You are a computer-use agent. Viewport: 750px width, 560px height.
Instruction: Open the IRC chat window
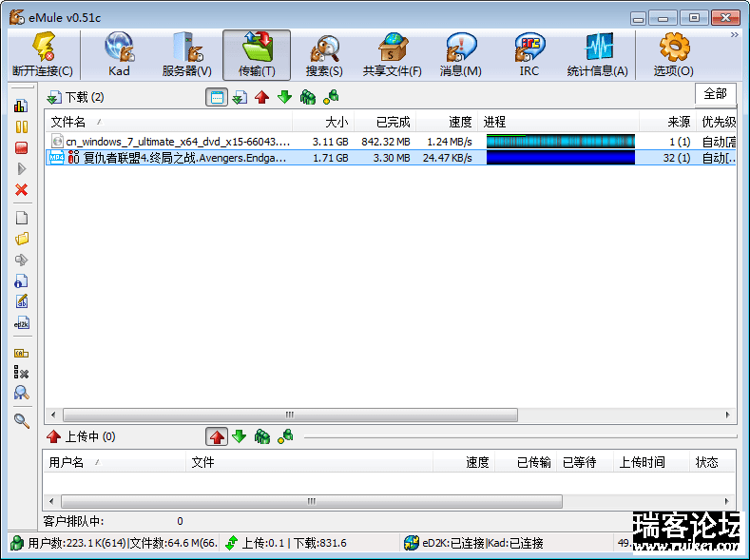[x=529, y=54]
